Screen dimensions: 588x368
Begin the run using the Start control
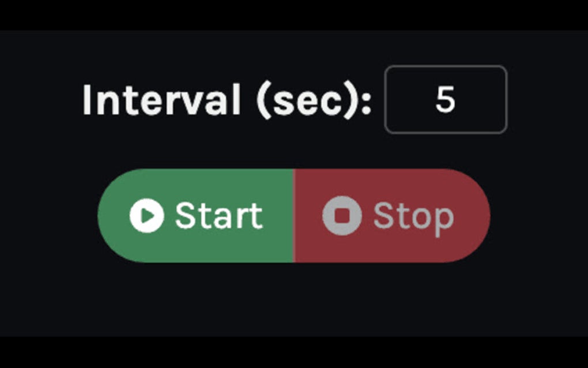coord(195,216)
